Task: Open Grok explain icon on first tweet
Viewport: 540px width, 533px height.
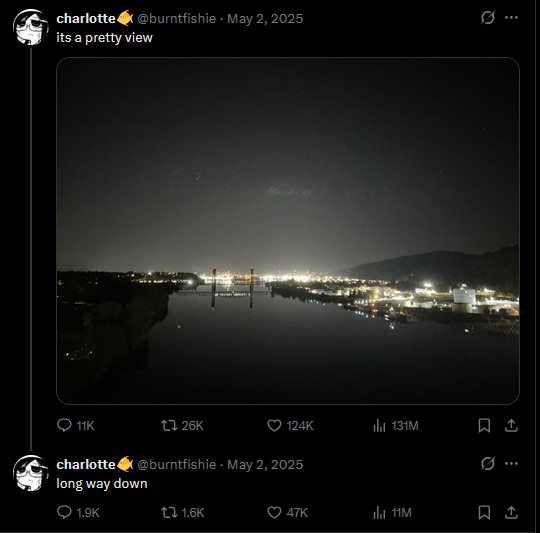Action: click(x=488, y=18)
